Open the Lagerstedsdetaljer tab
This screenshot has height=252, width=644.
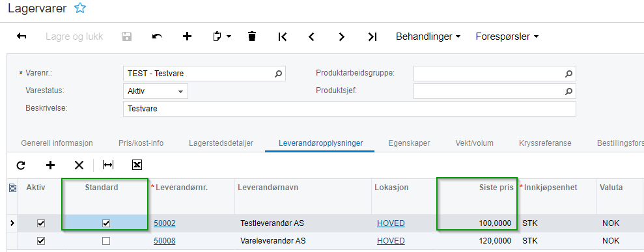[x=221, y=143]
